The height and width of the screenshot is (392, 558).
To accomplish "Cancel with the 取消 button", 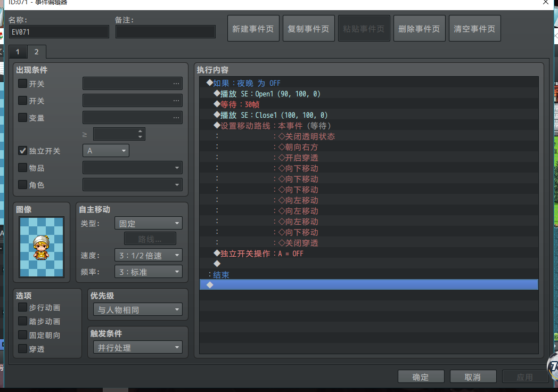I will [x=473, y=377].
